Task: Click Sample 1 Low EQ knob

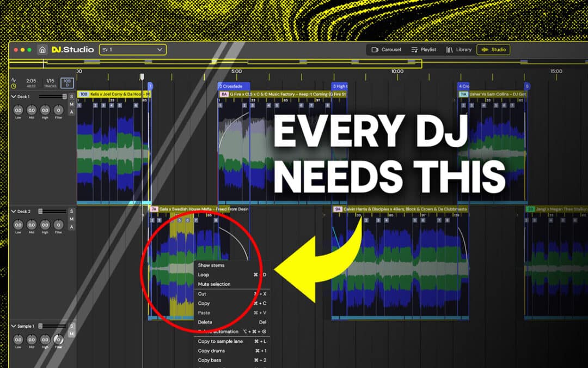Action: coord(18,340)
